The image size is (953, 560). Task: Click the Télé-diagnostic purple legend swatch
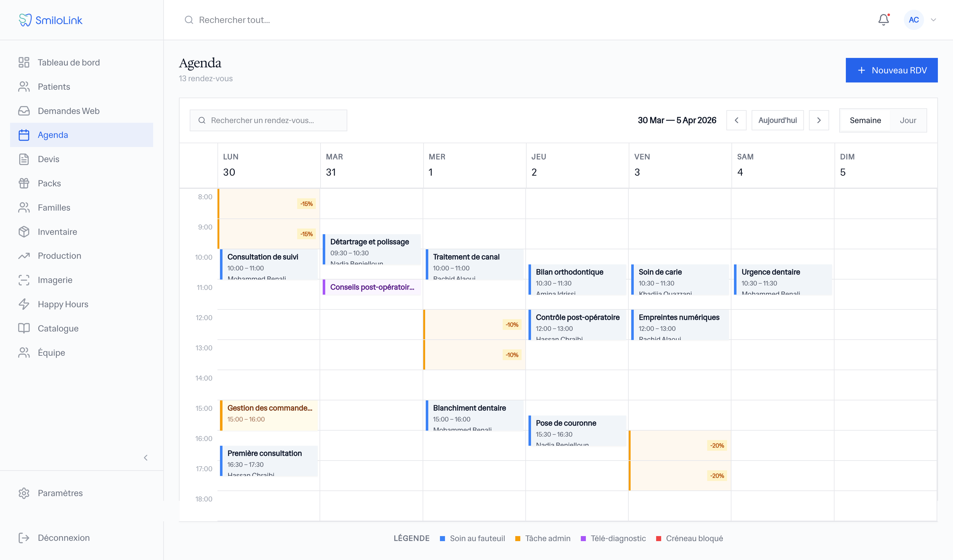pos(583,539)
